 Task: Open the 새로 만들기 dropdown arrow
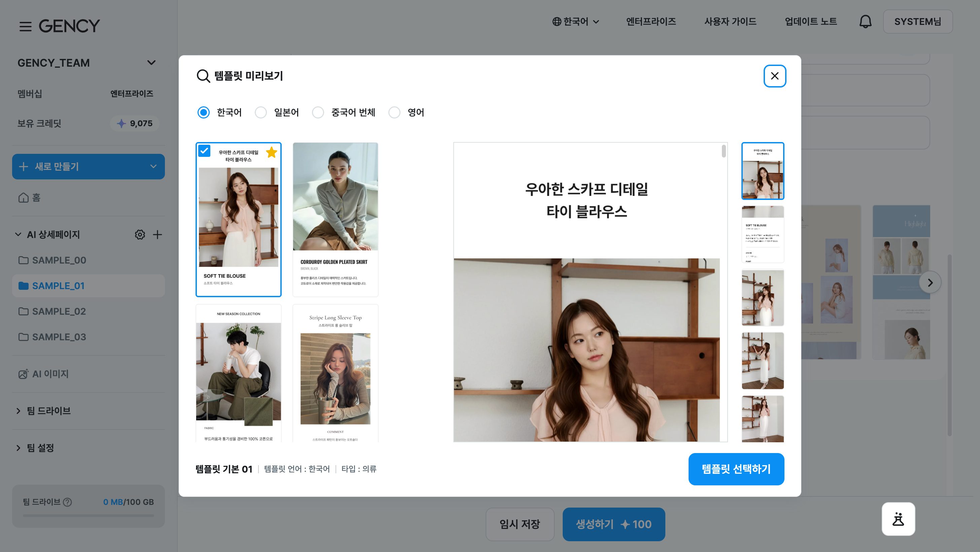(x=153, y=167)
